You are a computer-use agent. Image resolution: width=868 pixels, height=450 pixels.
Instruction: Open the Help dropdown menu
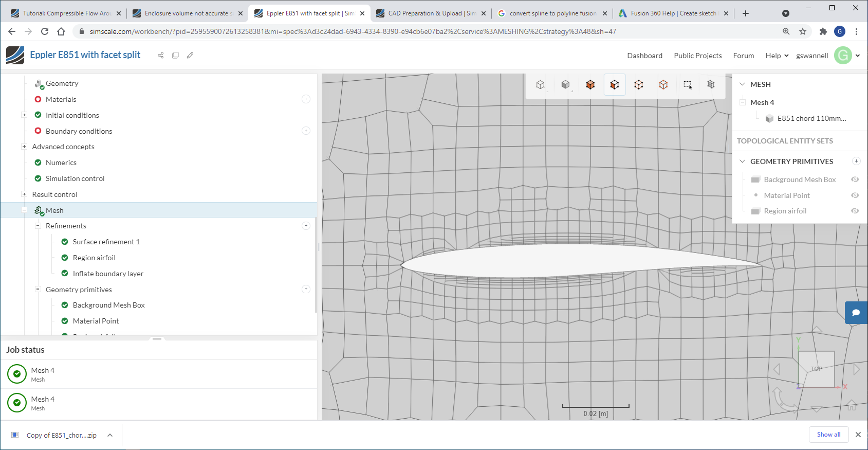coord(777,56)
